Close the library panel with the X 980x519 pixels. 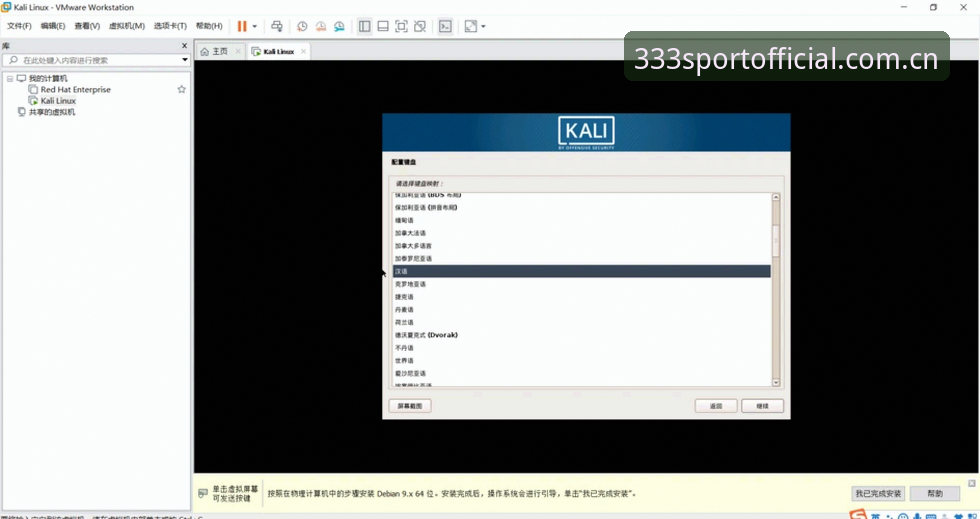[x=184, y=46]
